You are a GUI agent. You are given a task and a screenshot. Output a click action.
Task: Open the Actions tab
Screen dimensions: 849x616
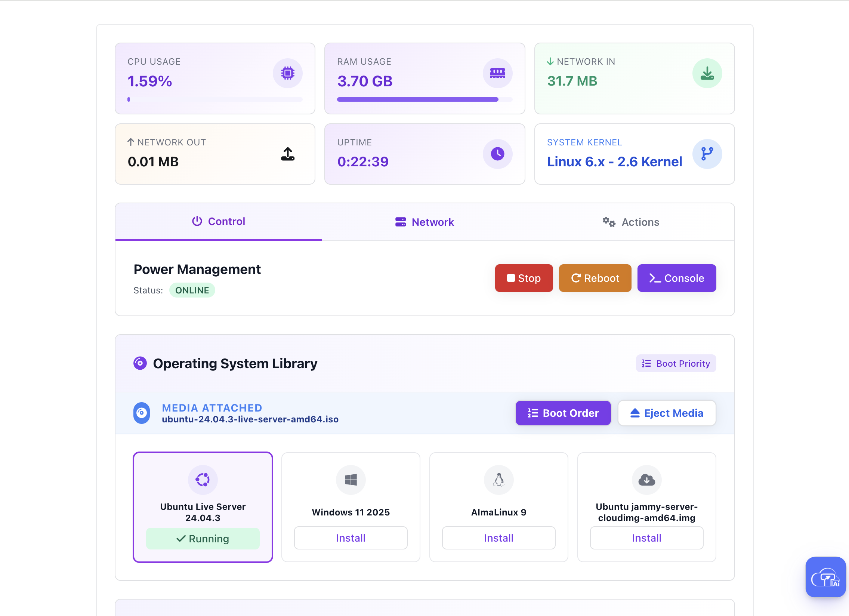point(631,222)
